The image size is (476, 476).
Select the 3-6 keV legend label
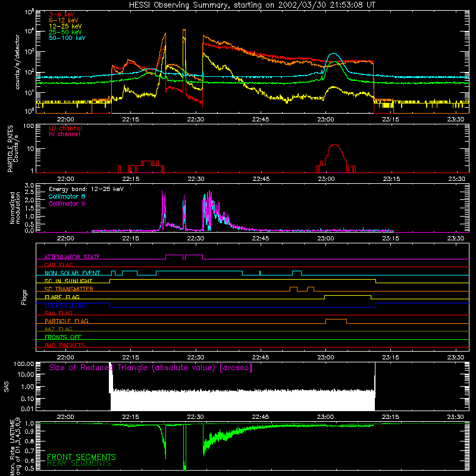click(x=62, y=14)
